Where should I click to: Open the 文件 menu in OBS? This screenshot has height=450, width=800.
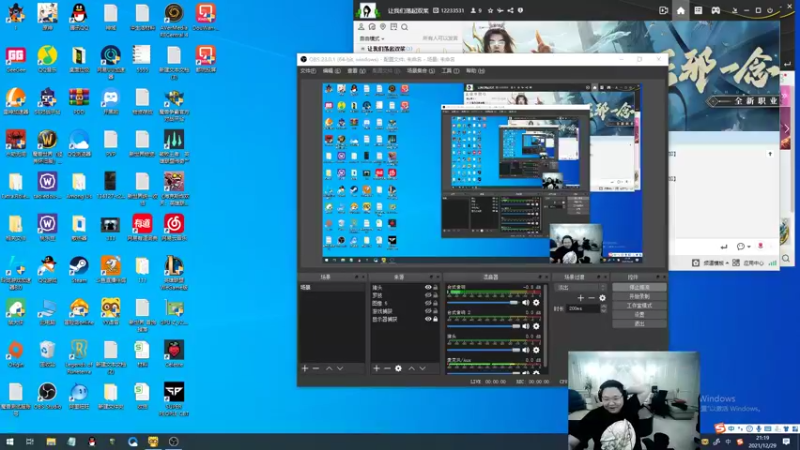[308, 71]
